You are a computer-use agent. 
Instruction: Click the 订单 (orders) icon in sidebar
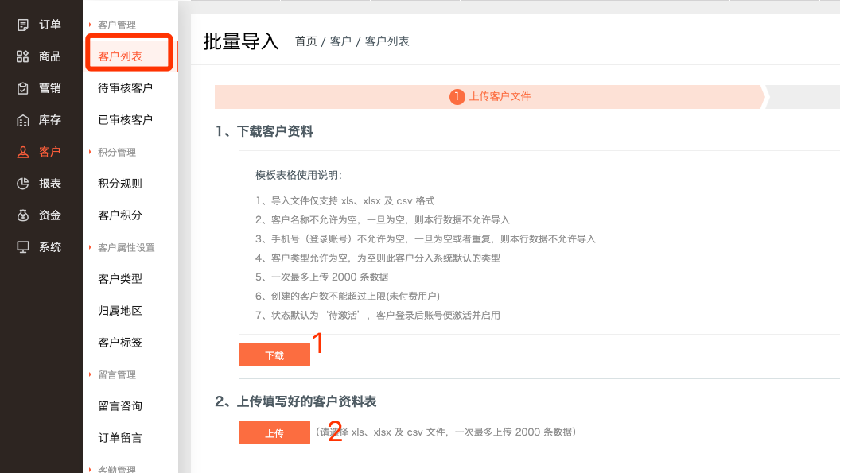(23, 24)
